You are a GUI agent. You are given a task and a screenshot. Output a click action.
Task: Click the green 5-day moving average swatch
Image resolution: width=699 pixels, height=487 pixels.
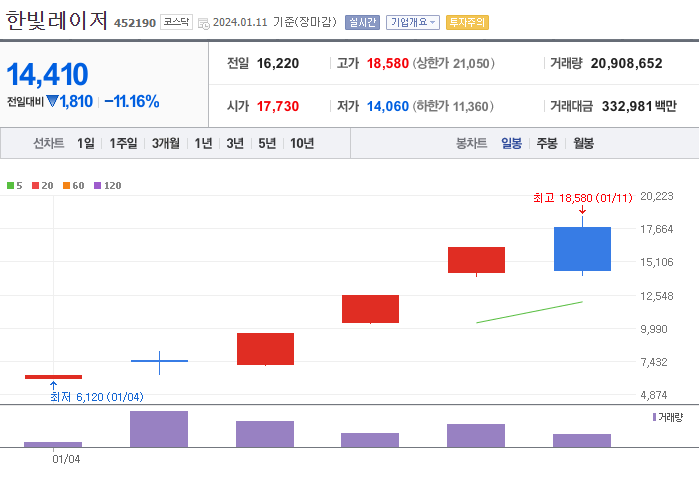coord(11,186)
